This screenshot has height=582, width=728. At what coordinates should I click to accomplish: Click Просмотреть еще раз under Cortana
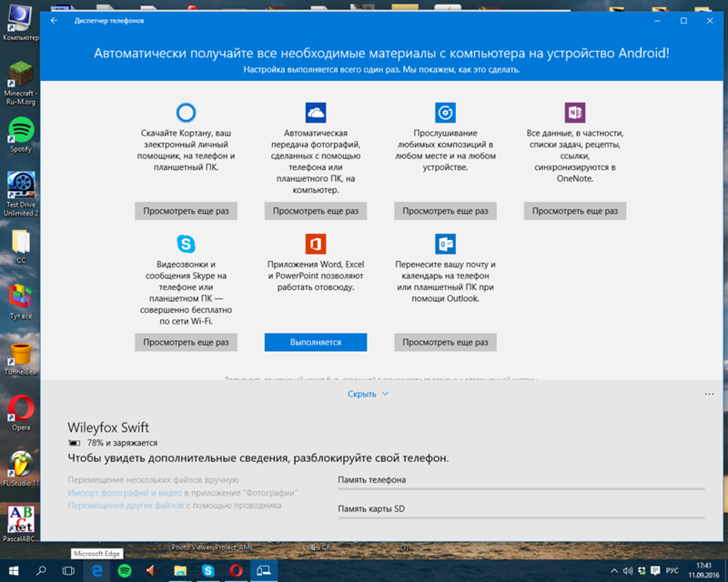tap(186, 211)
